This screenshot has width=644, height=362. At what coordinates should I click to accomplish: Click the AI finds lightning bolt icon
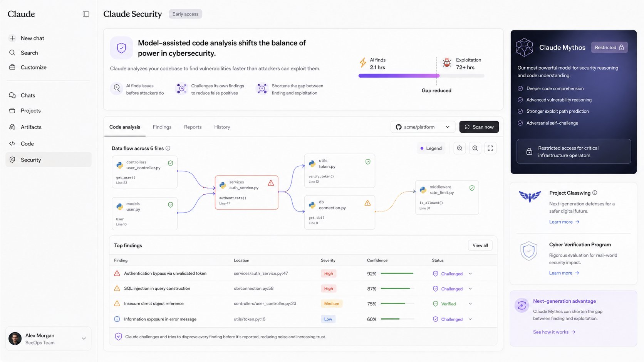(x=363, y=63)
